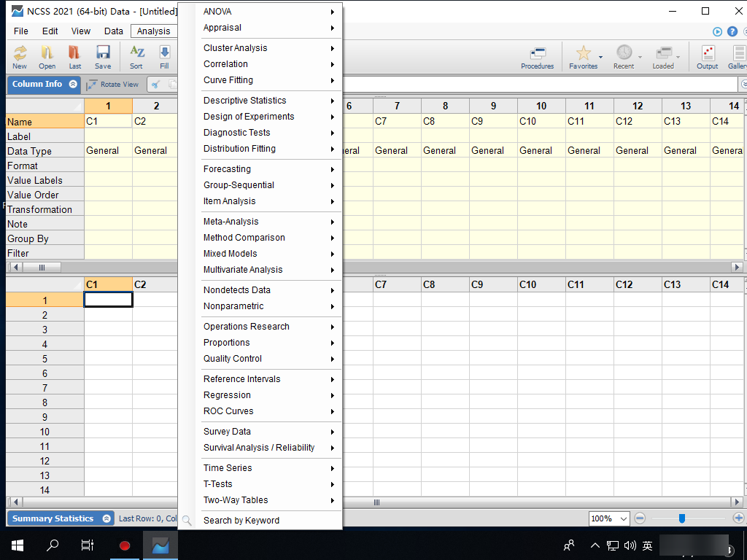Click the magnifier icon beside Search by Keyword

(x=187, y=521)
